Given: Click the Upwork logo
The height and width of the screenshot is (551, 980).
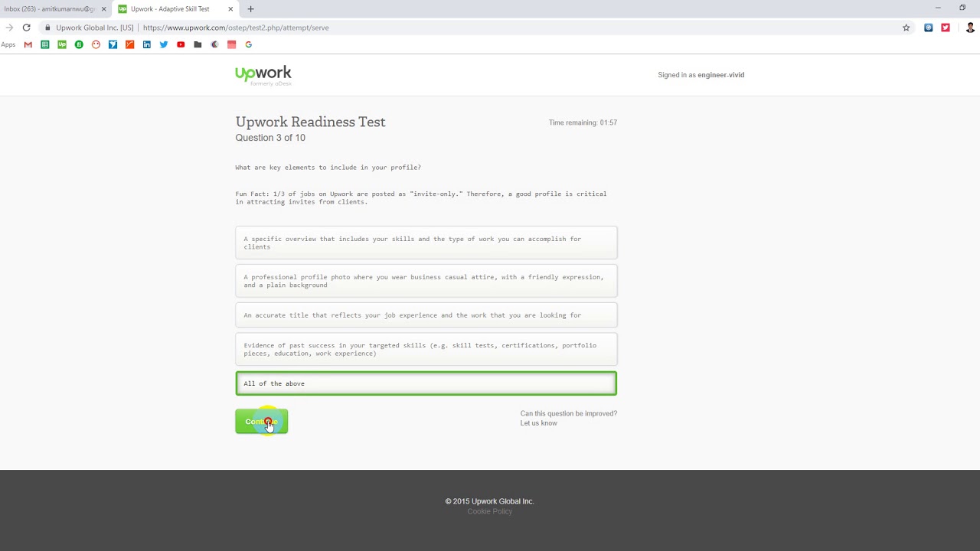Looking at the screenshot, I should pos(263,75).
